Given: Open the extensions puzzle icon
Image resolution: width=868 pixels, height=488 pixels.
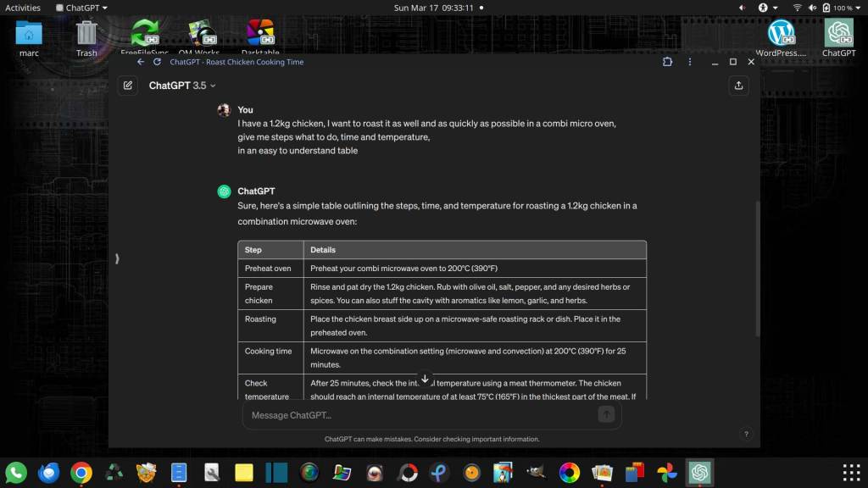Looking at the screenshot, I should (668, 62).
